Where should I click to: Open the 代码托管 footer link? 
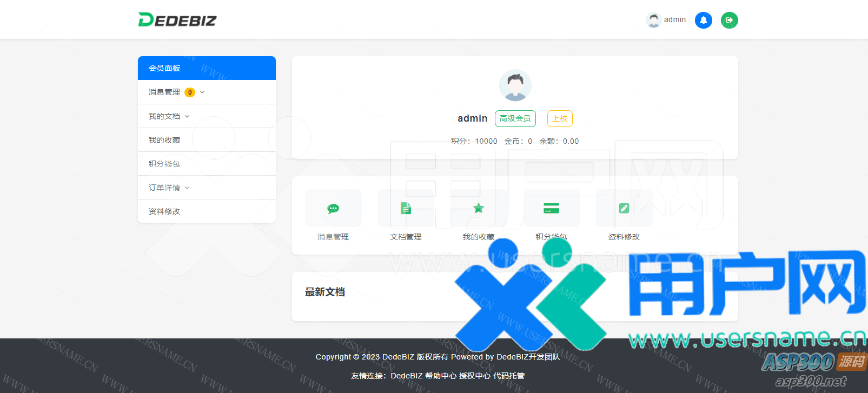(x=508, y=376)
